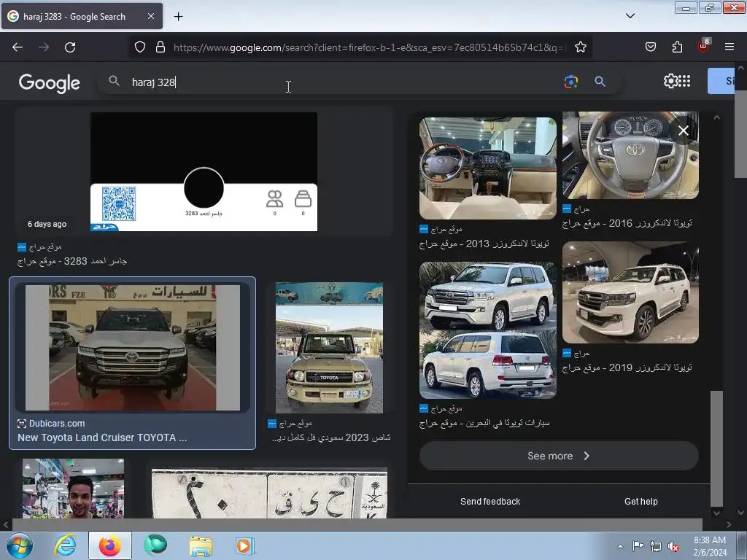Switch to Firefox in the taskbar
747x560 pixels.
pos(109,545)
